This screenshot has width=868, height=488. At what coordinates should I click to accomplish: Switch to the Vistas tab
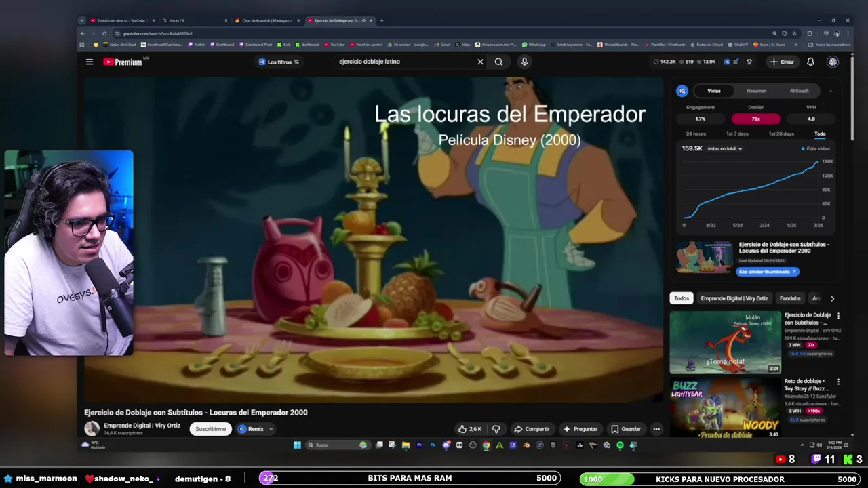(x=714, y=91)
